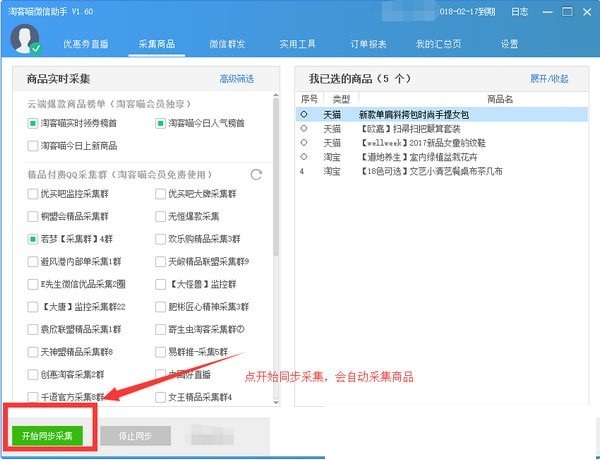Toggle 淘客喵今日人气榜首 checkbox
The width and height of the screenshot is (600, 460).
[160, 123]
